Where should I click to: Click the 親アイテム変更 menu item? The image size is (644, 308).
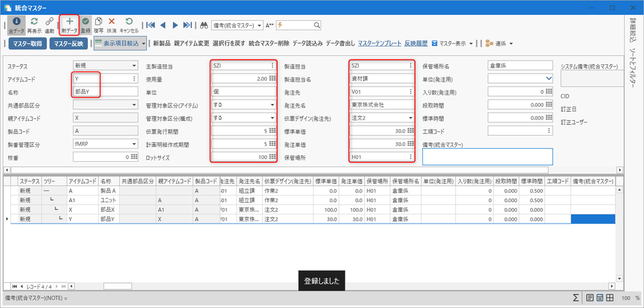point(191,43)
